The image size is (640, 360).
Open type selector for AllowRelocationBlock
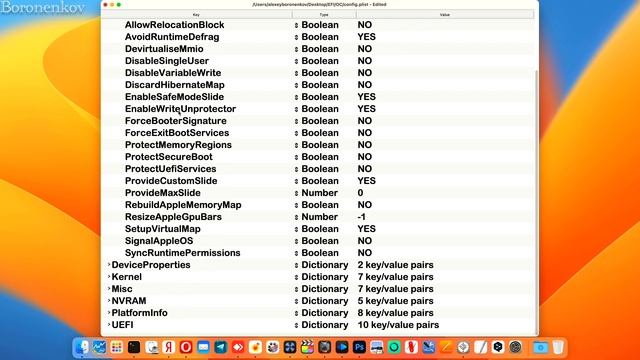[x=296, y=25]
